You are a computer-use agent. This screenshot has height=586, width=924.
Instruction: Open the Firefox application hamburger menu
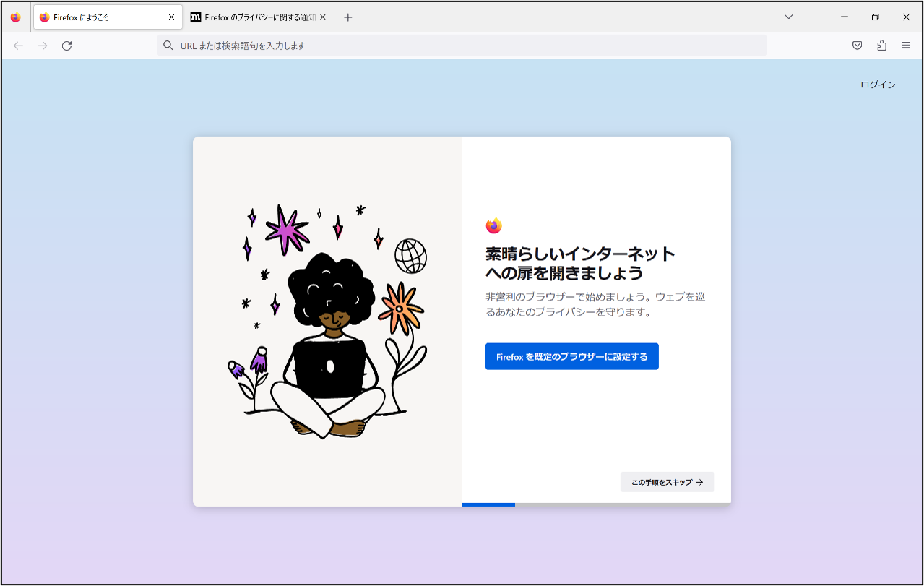pos(905,46)
